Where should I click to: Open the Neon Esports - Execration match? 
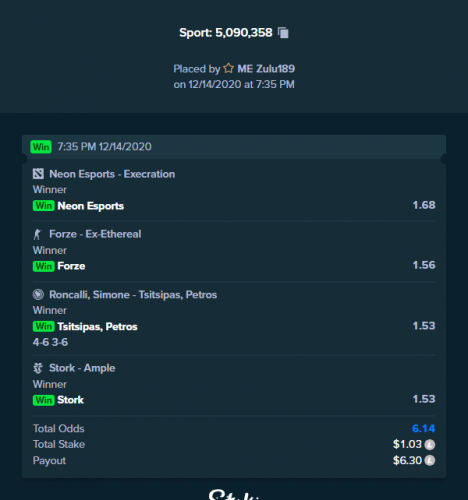point(112,174)
